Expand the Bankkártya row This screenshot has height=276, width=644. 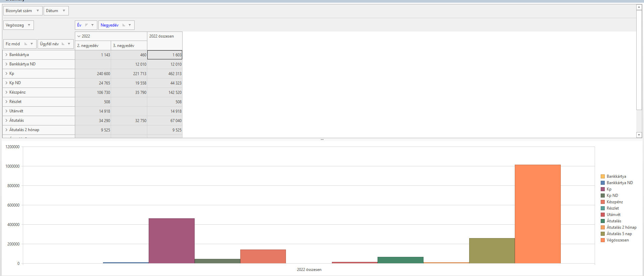tap(6, 55)
